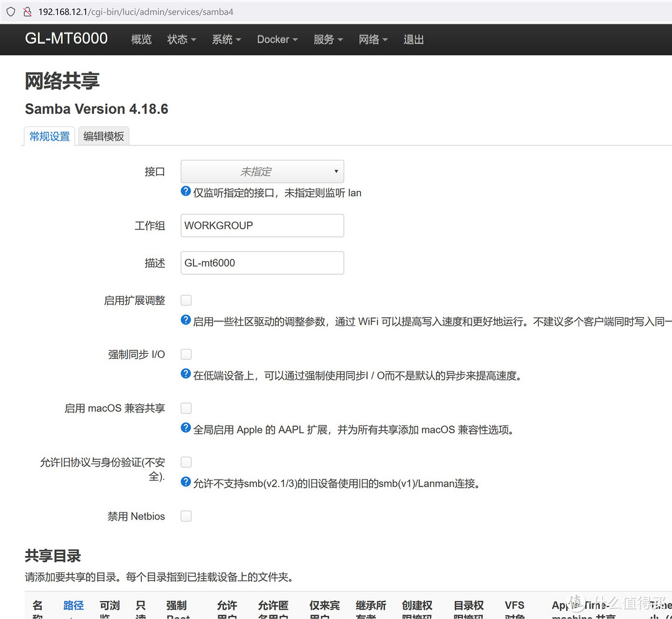This screenshot has width=672, height=619.
Task: Click the browser address bar URL
Action: coord(136,12)
